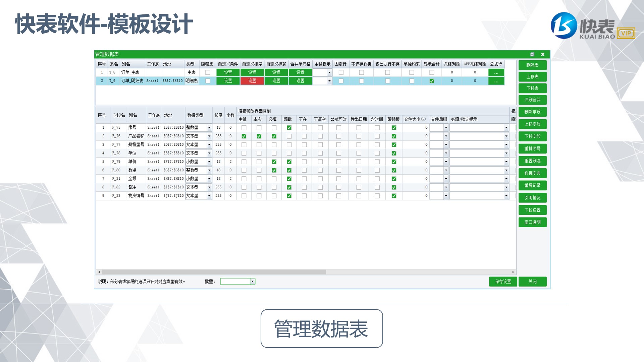The image size is (644, 362).
Task: Click the 重置别名 button
Action: pos(532,161)
